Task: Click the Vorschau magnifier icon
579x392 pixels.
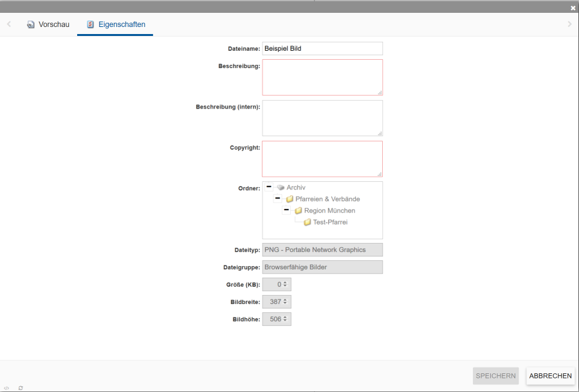Action: pos(30,25)
